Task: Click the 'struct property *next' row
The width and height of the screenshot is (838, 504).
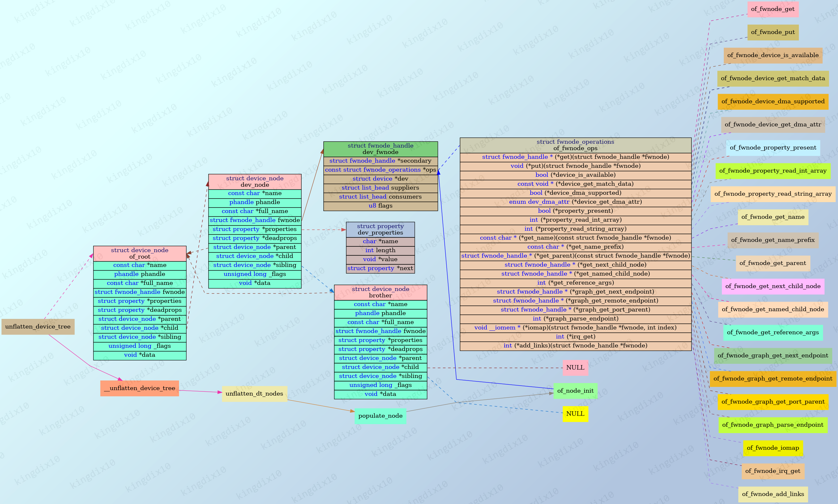Action: 380,269
